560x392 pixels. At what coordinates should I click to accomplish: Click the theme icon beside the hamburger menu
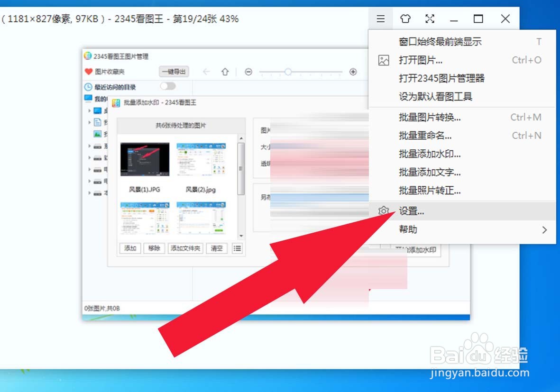tap(405, 19)
